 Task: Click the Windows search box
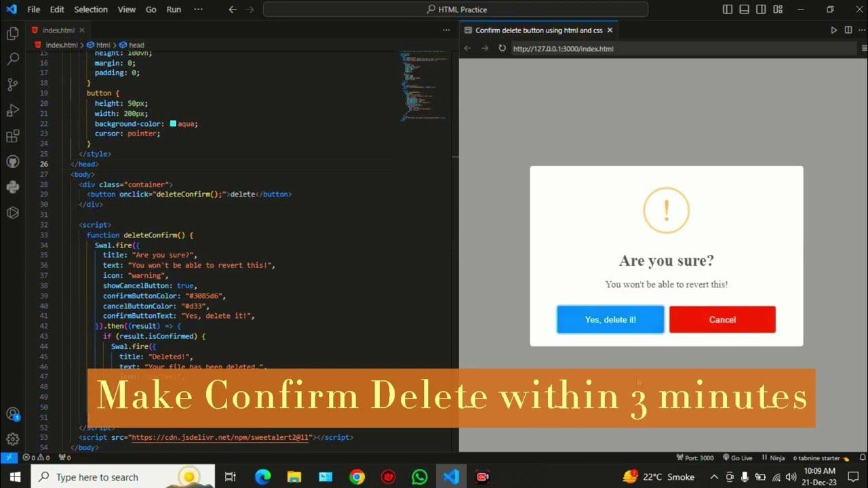[x=123, y=477]
